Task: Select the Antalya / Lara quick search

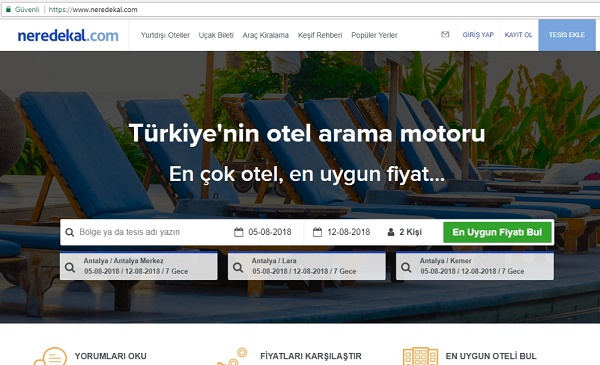Action: click(307, 266)
